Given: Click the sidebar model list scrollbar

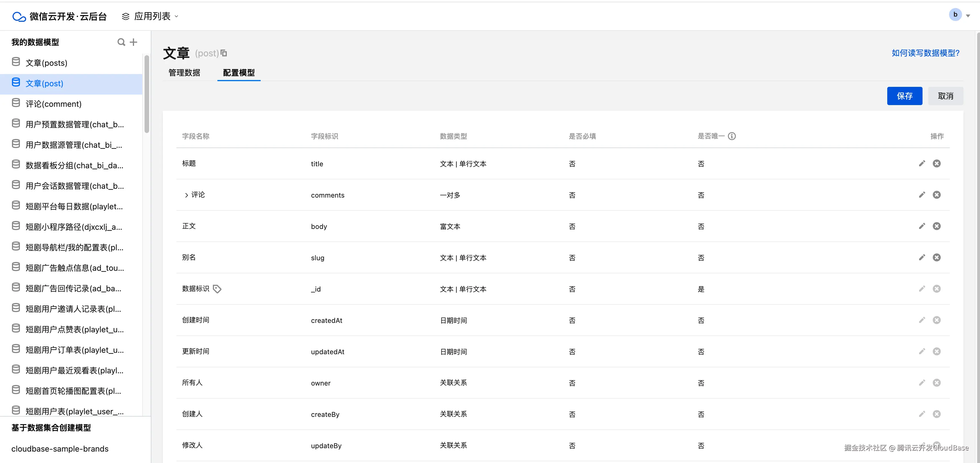Looking at the screenshot, I should (x=147, y=95).
